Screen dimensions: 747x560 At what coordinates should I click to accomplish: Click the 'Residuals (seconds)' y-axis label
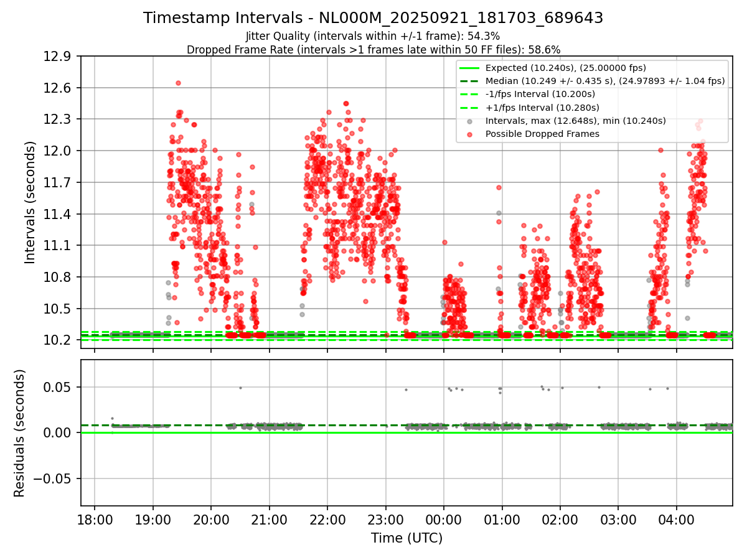[x=19, y=433]
